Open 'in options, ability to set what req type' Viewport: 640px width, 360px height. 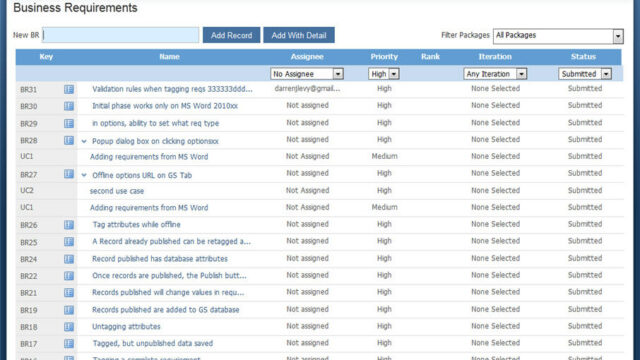pos(156,123)
